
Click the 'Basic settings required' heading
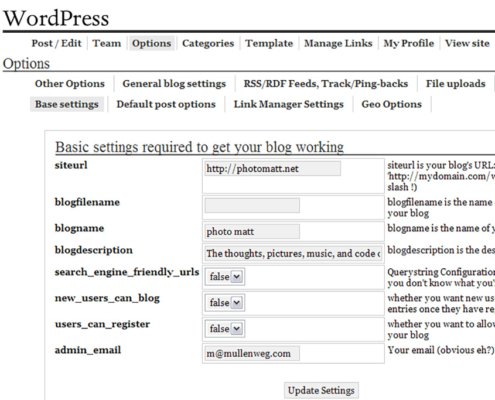pyautogui.click(x=199, y=147)
